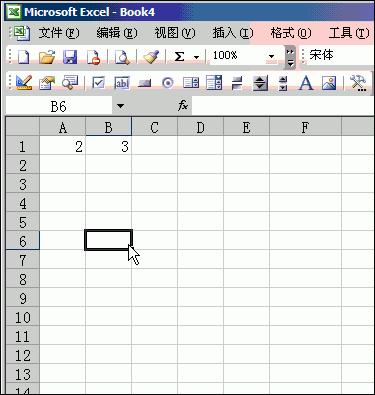Select column A header

pyautogui.click(x=63, y=127)
